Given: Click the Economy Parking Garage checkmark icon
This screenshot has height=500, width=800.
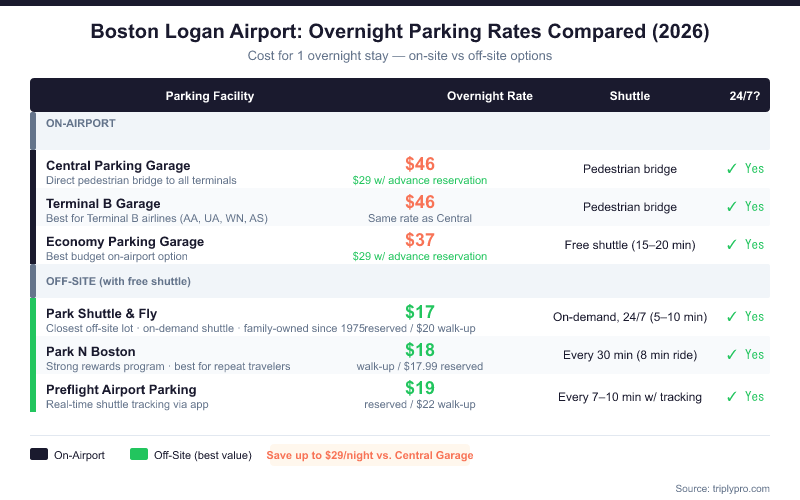Looking at the screenshot, I should (x=731, y=245).
